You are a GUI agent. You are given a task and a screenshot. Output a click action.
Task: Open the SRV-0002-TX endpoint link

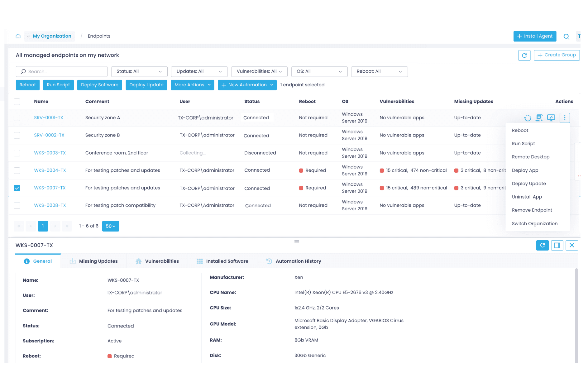(x=49, y=135)
